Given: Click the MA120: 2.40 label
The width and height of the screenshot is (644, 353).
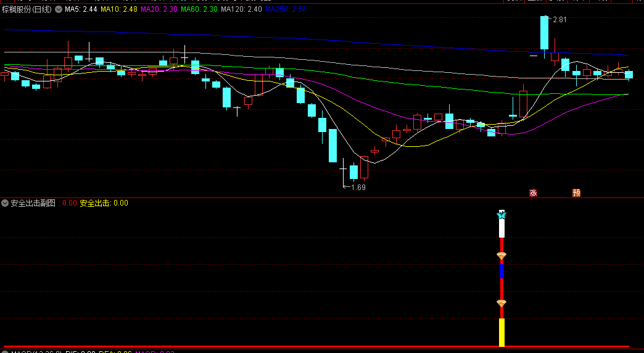Looking at the screenshot, I should 242,9.
